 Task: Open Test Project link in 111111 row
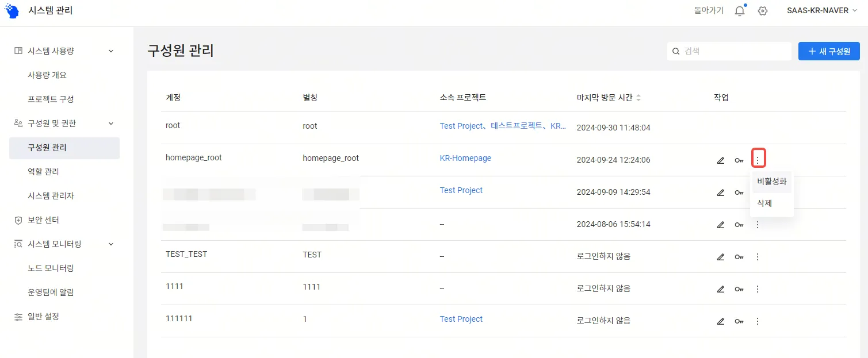[x=461, y=319]
